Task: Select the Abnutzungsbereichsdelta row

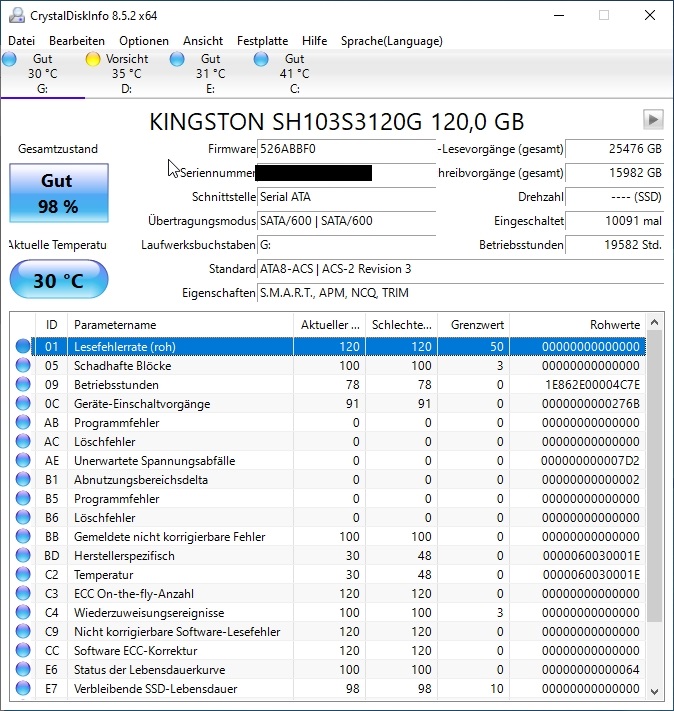Action: pyautogui.click(x=328, y=480)
